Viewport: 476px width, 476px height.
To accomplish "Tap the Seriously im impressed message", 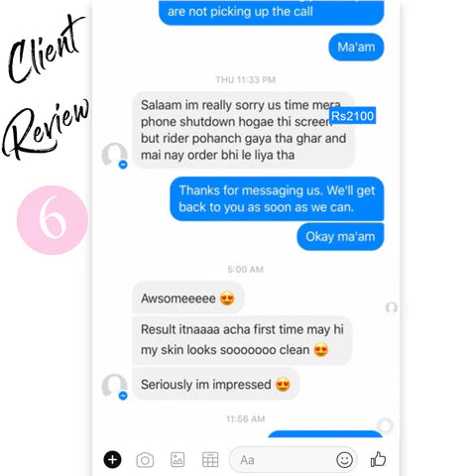I will pyautogui.click(x=215, y=385).
